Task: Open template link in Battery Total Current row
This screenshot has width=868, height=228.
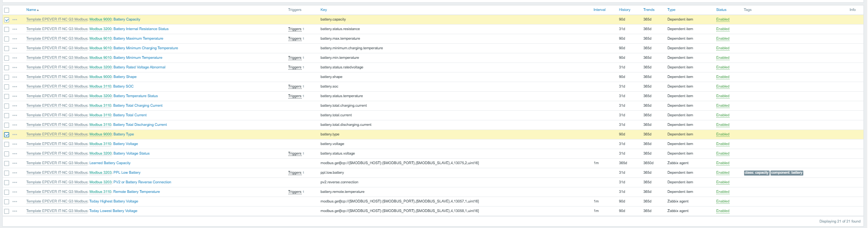Action: [x=56, y=115]
